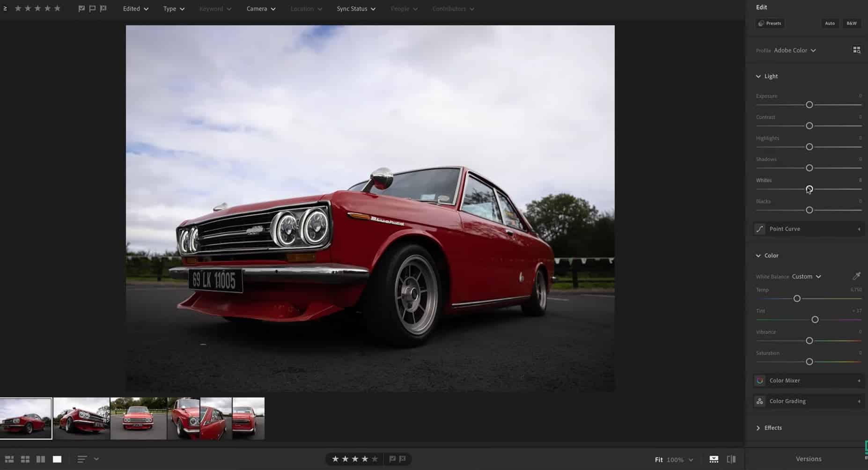Expand the Effects section
The image size is (868, 470).
pos(758,428)
